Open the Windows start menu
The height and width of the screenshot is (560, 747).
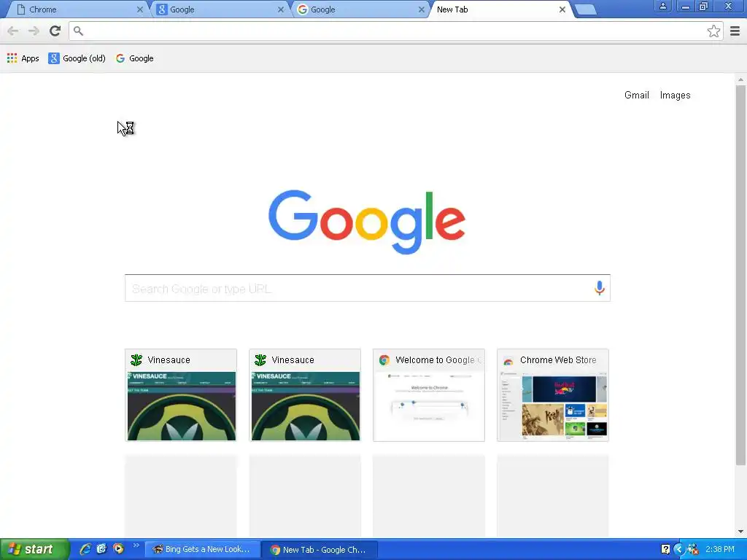click(34, 549)
